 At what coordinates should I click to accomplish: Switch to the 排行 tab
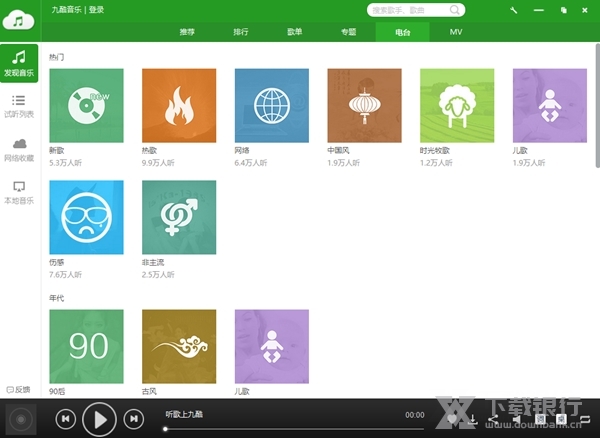tap(241, 32)
